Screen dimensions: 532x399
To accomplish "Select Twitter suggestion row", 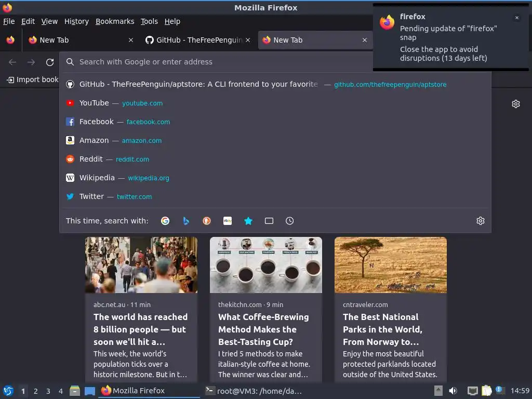I will pyautogui.click(x=275, y=196).
